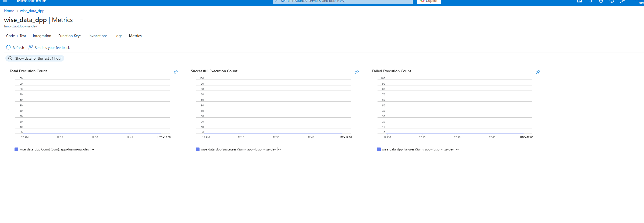Screen dimensions: 644x223
Task: Focus the search resources input field
Action: click(x=343, y=1)
